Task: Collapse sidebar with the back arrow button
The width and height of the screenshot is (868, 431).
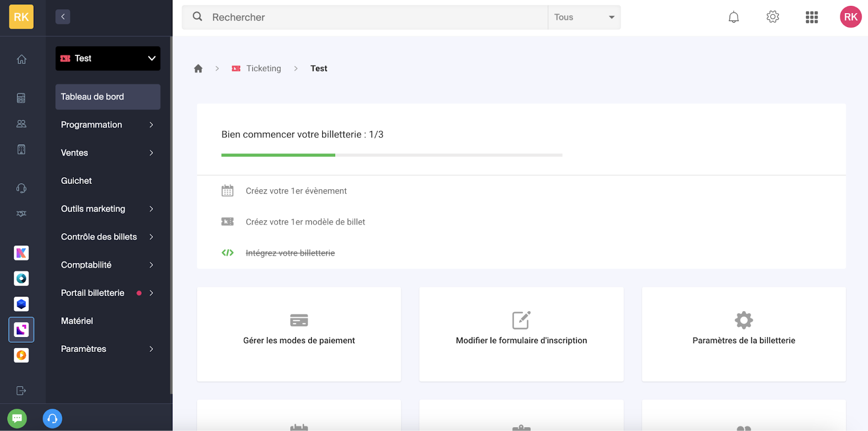Action: 63,17
